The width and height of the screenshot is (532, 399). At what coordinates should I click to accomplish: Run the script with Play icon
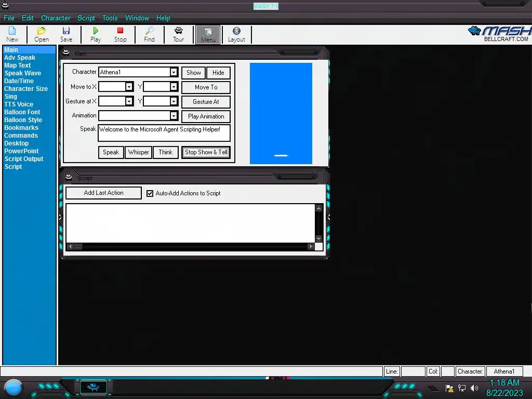[x=96, y=35]
